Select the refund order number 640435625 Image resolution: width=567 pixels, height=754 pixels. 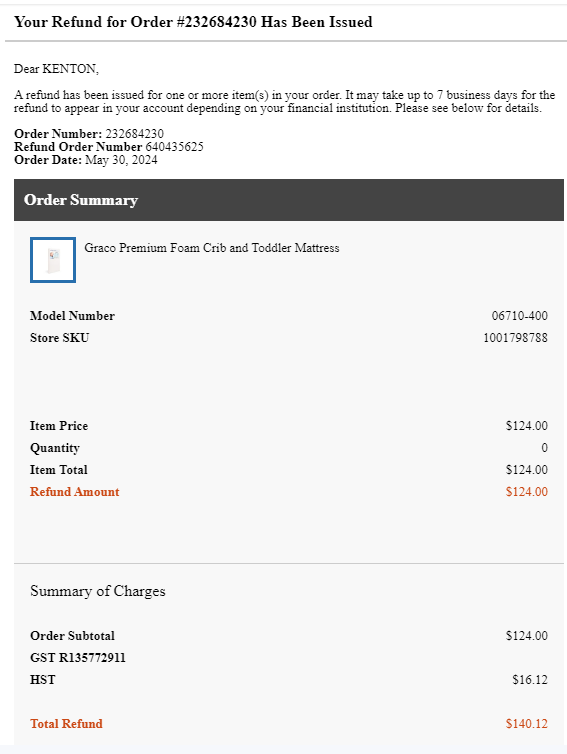(x=175, y=147)
